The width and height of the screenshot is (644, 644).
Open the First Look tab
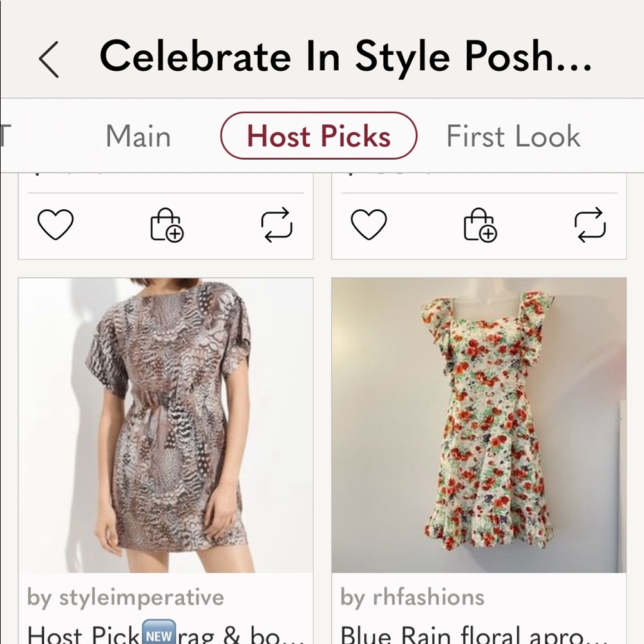click(x=513, y=136)
